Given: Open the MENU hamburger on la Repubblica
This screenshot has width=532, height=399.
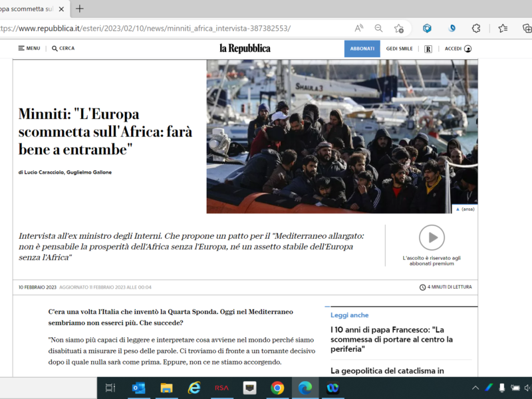Looking at the screenshot, I should point(29,48).
